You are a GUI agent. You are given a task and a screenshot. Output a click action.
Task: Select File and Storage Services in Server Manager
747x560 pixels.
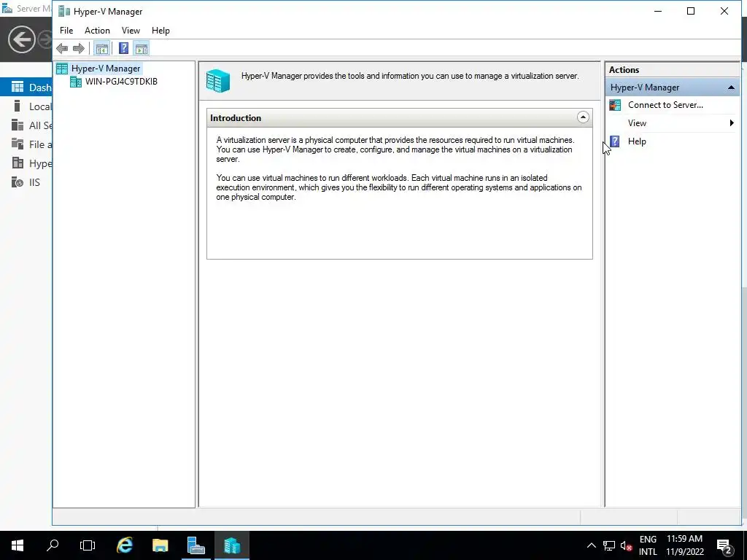[26, 144]
